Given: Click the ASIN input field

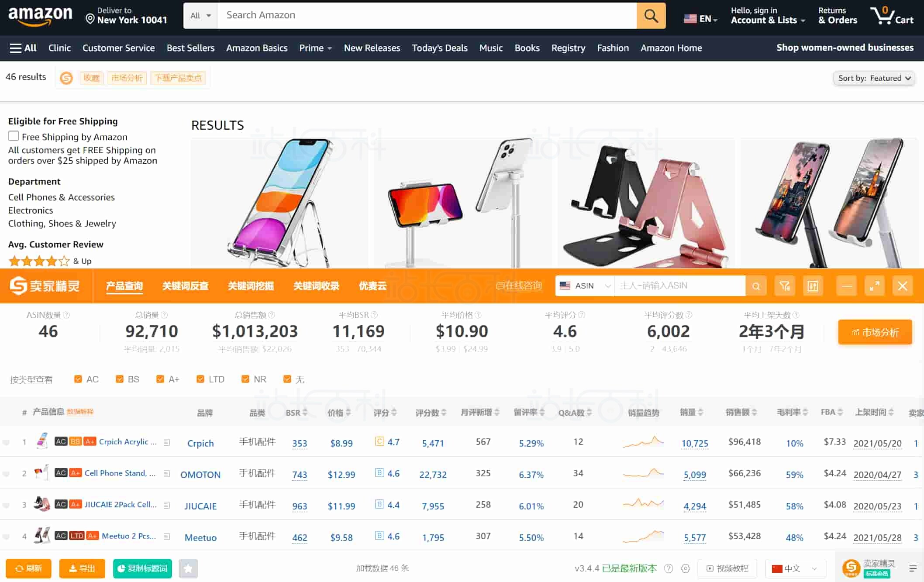Looking at the screenshot, I should [679, 286].
